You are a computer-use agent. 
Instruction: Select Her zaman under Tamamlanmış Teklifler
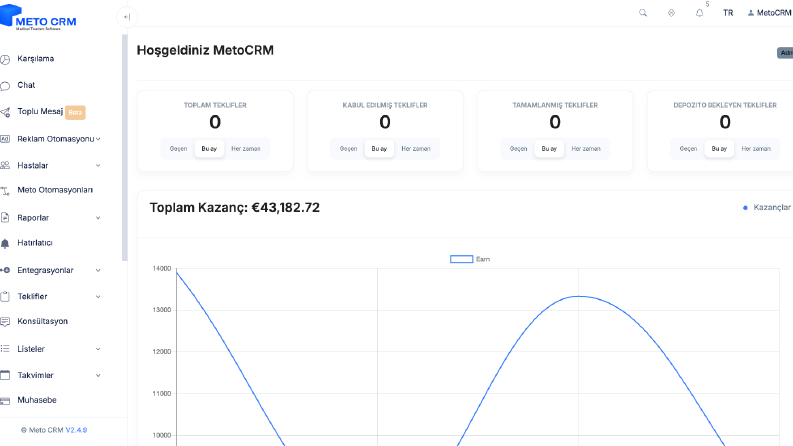tap(586, 149)
